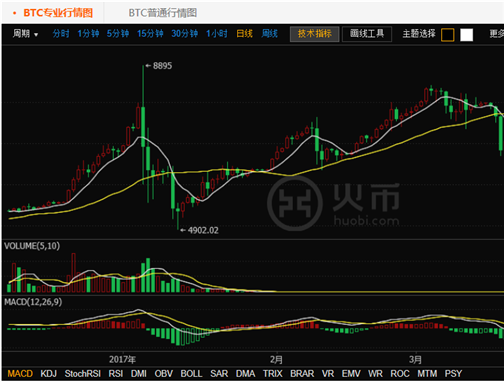
Task: Select the BOLL indicator
Action: tap(191, 374)
